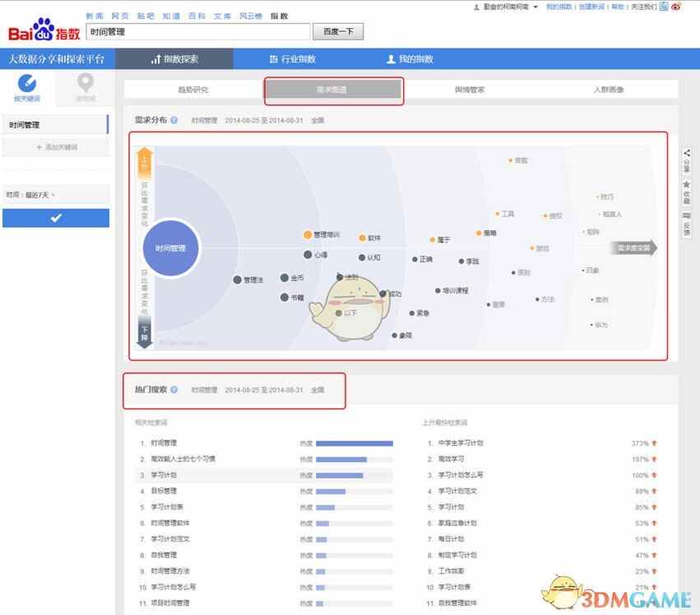The width and height of the screenshot is (700, 615).
Task: Select the 我的指数 navigation tab
Action: click(410, 59)
